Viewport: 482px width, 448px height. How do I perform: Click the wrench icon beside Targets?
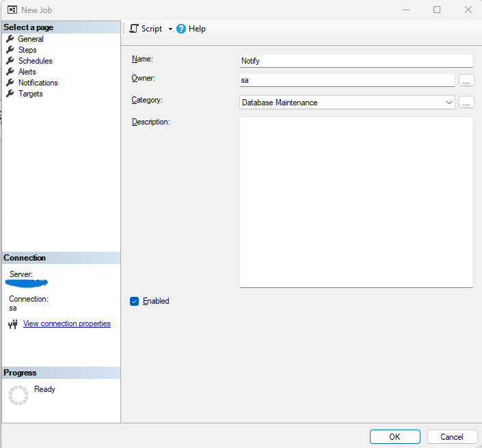(10, 94)
